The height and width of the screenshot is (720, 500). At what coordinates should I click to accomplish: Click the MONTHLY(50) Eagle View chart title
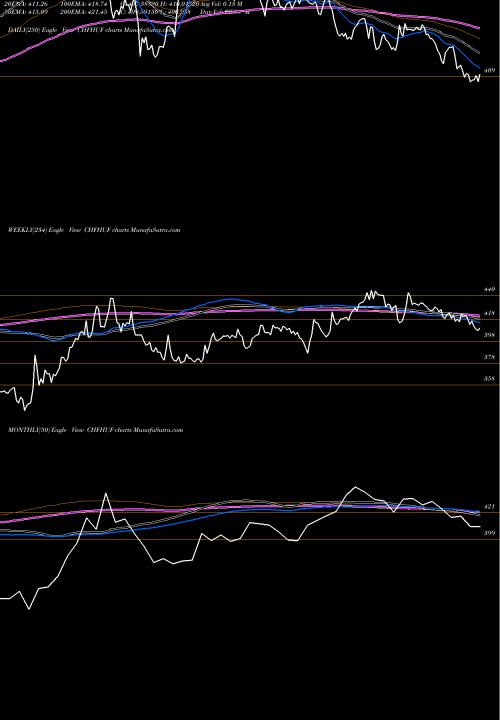96,430
